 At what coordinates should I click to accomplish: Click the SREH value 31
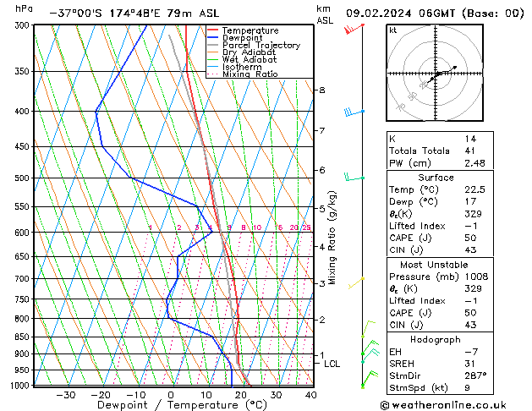470,364
